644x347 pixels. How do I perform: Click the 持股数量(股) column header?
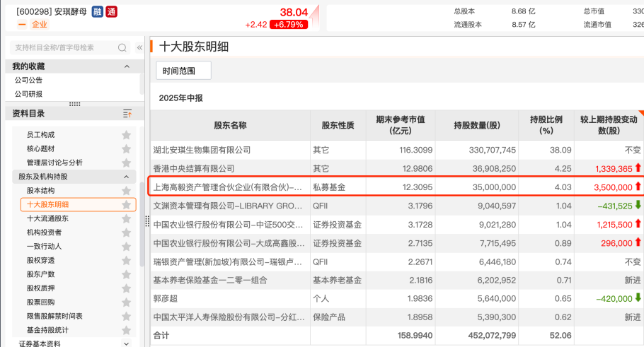(477, 126)
